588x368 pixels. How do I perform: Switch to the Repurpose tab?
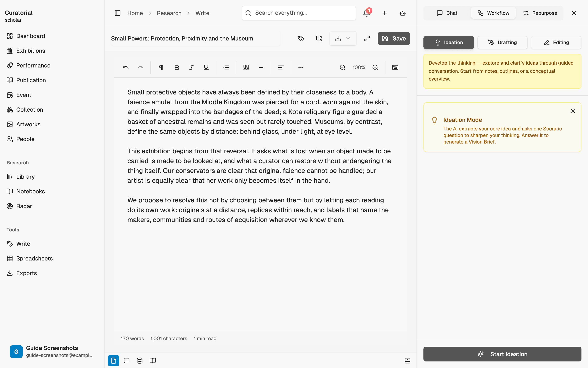[x=540, y=13]
